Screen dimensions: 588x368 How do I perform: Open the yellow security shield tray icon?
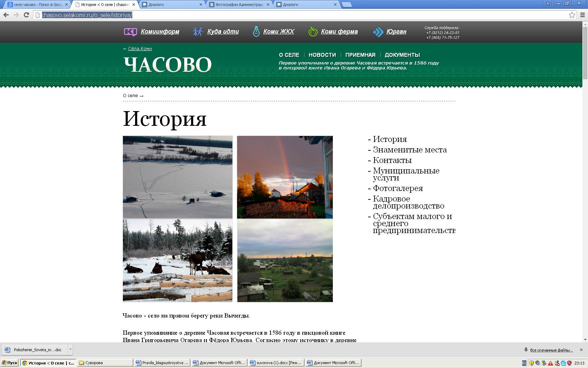(x=531, y=363)
